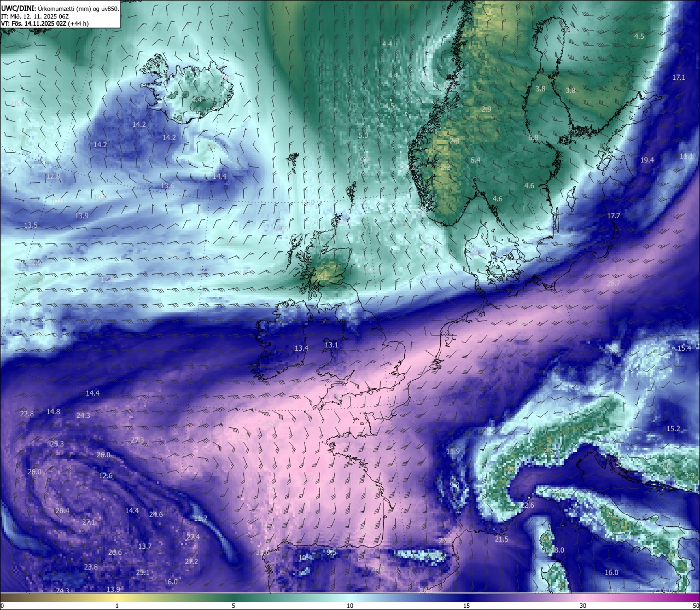Click the map value 25.3
Image resolution: width=700 pixels, height=610 pixels.
[x=57, y=444]
